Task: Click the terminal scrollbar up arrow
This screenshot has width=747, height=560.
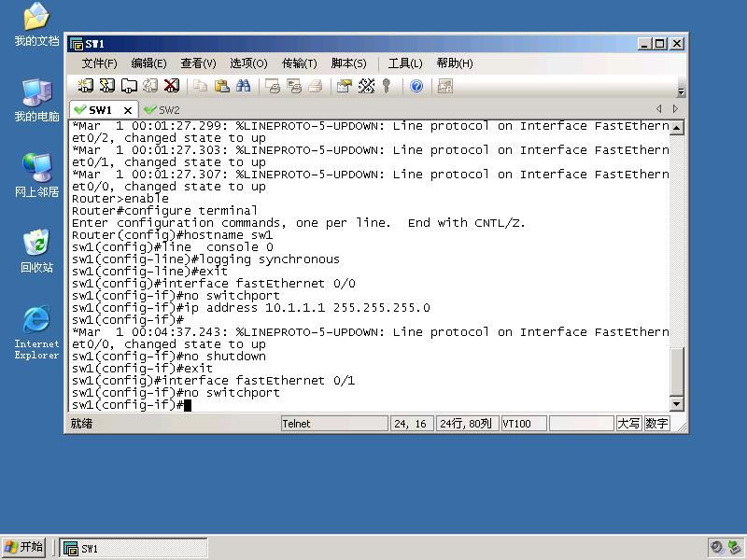Action: click(x=676, y=128)
